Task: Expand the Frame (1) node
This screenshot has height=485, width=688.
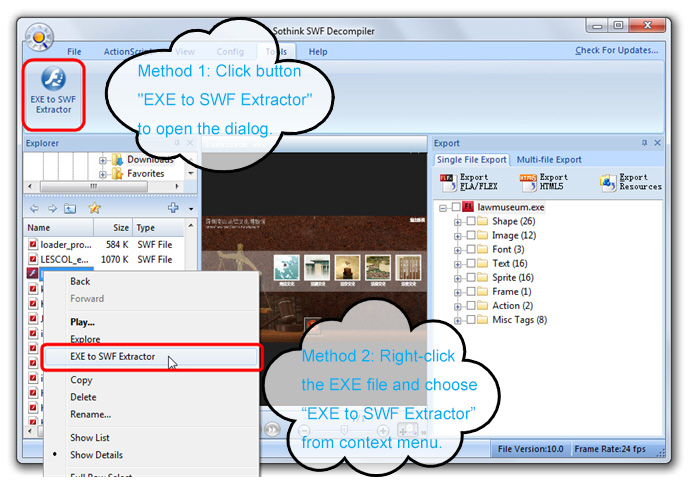Action: click(x=458, y=292)
